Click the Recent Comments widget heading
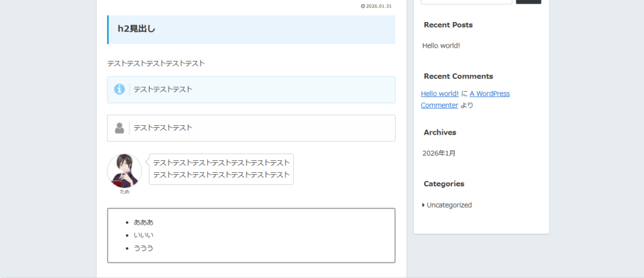The height and width of the screenshot is (278, 644). tap(458, 76)
